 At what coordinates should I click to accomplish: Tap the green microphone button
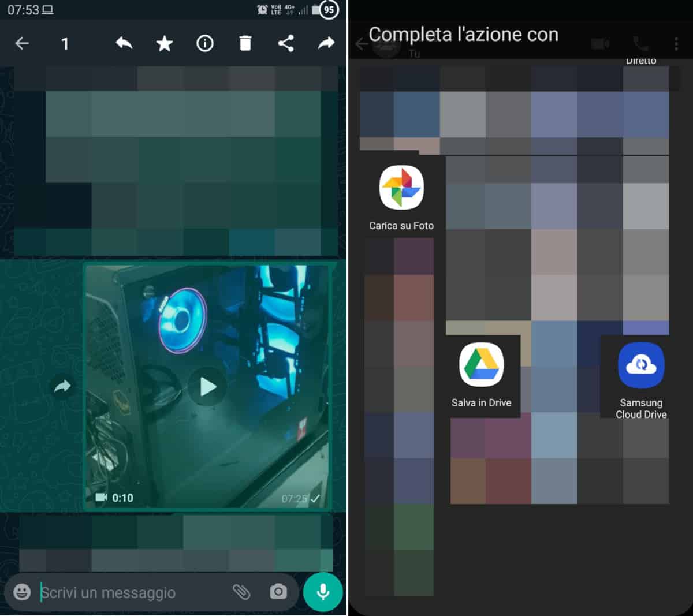tap(323, 592)
